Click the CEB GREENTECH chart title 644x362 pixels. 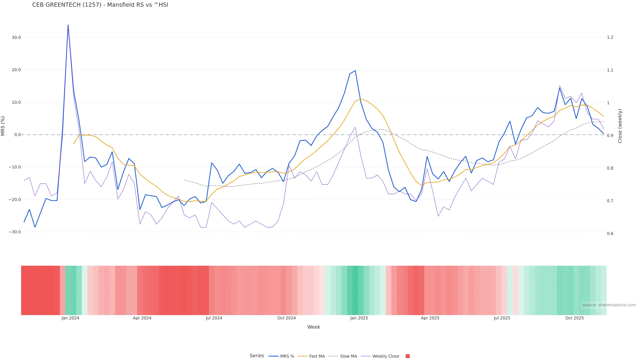click(x=100, y=5)
